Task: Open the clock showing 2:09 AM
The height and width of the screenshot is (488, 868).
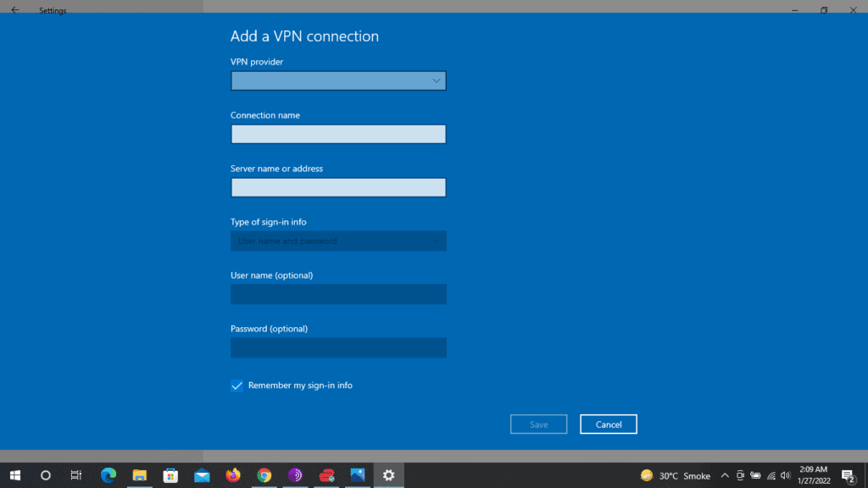Action: [x=814, y=475]
